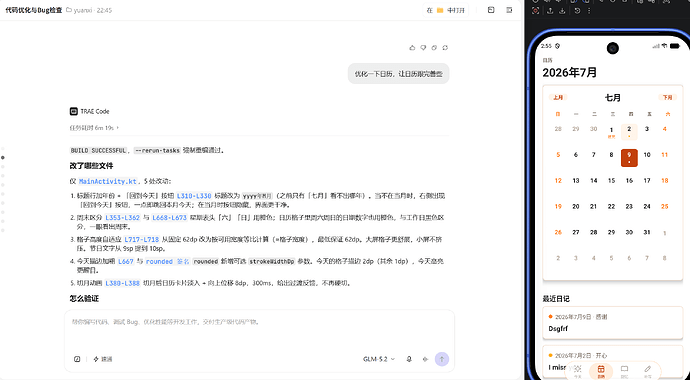Click the emulator toolbar three-dot menu

[x=589, y=11]
